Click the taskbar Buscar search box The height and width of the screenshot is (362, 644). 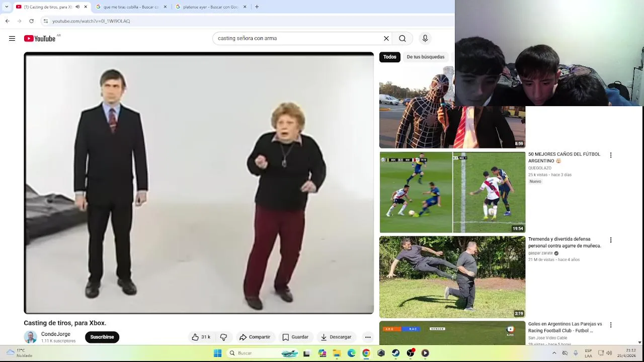[x=262, y=353]
